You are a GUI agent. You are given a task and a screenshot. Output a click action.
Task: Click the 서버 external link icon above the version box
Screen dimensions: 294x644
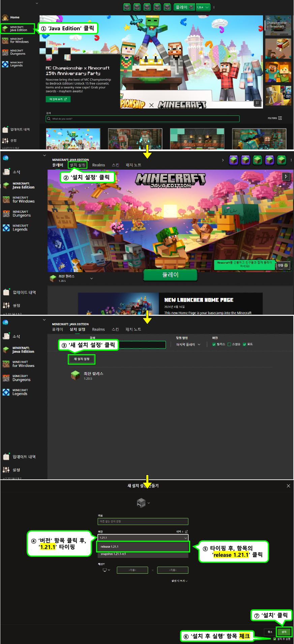[186, 532]
